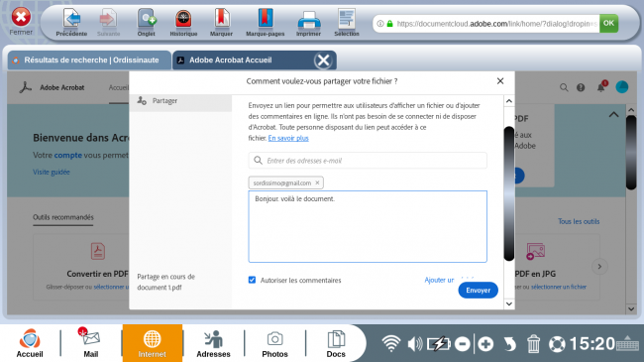Open Internet in the bottom bar
The image size is (644, 362).
[x=152, y=343]
